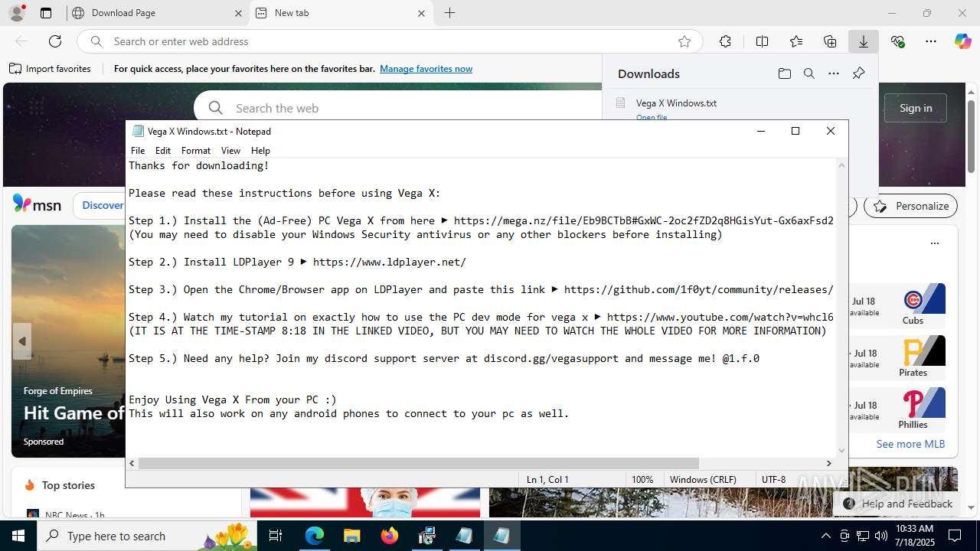Click the Import favorites button

pos(50,69)
